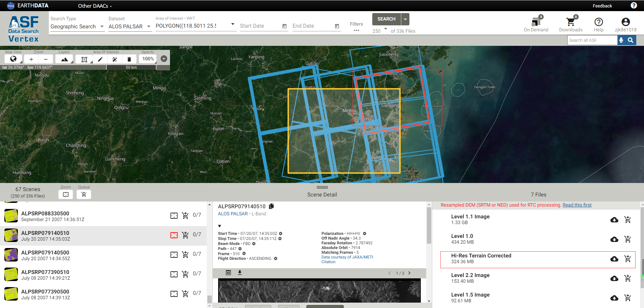Select the ALPSRP079140500 scene thumbnail
The height and width of the screenshot is (308, 644).
[11, 255]
